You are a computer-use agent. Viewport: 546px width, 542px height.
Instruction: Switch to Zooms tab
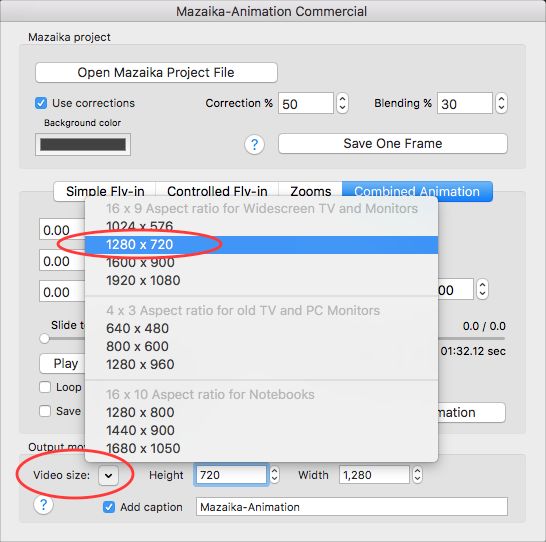(311, 191)
